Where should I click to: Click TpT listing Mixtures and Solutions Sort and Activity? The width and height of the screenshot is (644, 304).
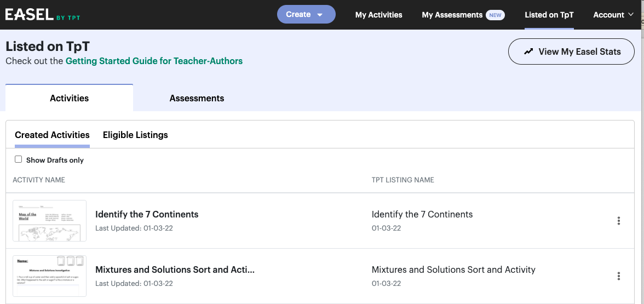[453, 269]
